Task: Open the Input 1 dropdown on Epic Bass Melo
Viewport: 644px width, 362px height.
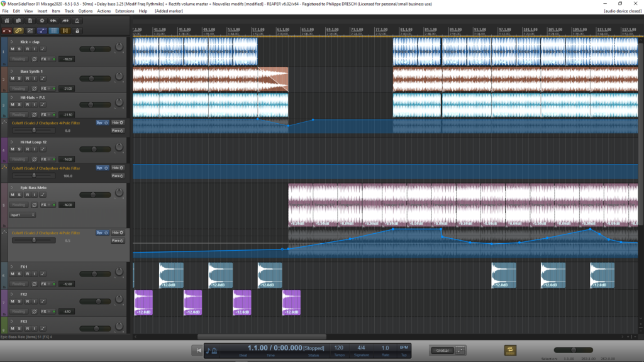Action: (x=23, y=215)
